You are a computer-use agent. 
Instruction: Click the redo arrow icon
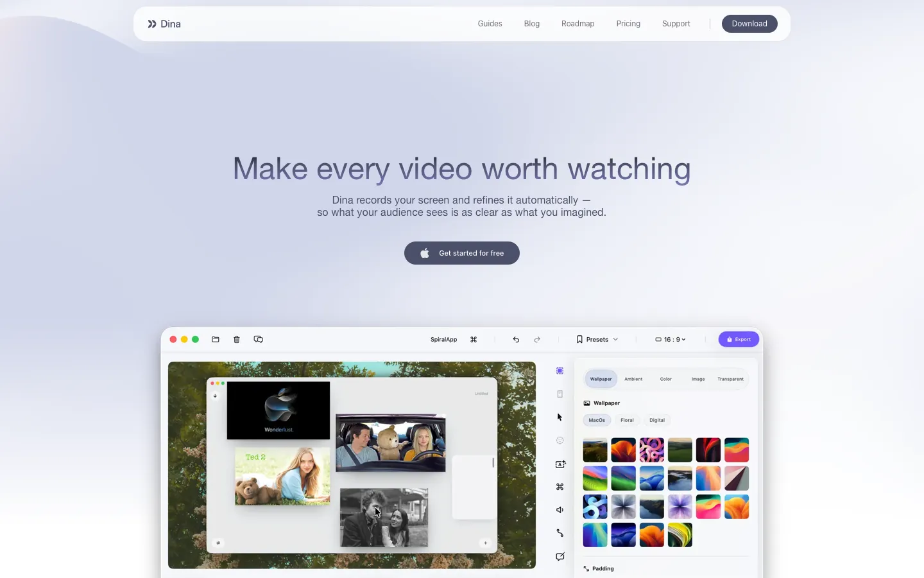537,340
